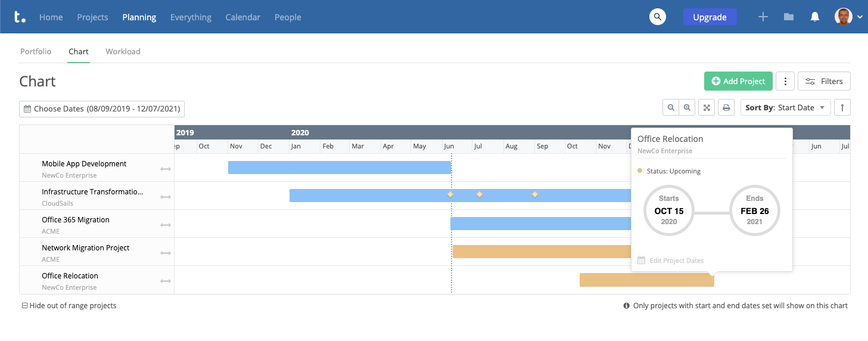Click the Mobile App Development blue bar
This screenshot has height=341, width=868.
339,168
